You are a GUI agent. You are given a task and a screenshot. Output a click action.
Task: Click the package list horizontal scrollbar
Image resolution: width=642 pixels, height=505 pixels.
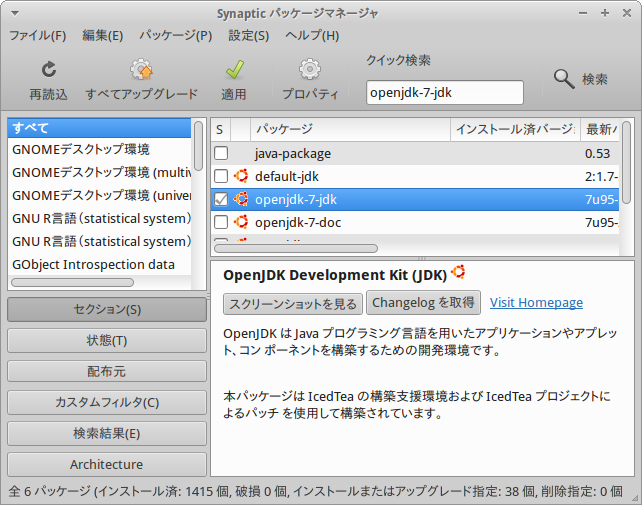tap(296, 248)
